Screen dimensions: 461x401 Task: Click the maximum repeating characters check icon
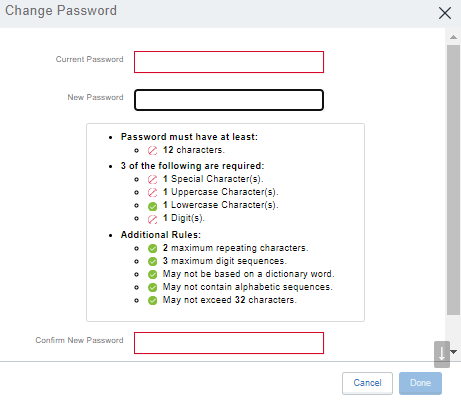(152, 249)
